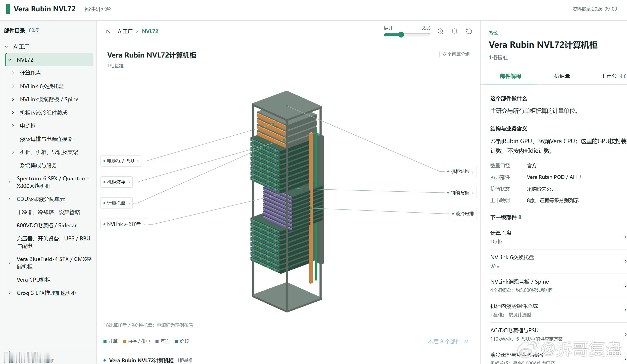Click the double-chevron beside 本层 8 个部件
This screenshot has height=364, width=627.
[466, 341]
